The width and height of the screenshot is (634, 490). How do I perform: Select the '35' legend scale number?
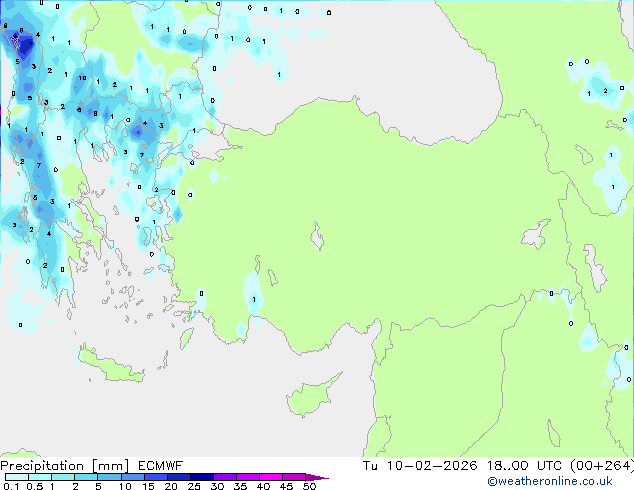(240, 486)
